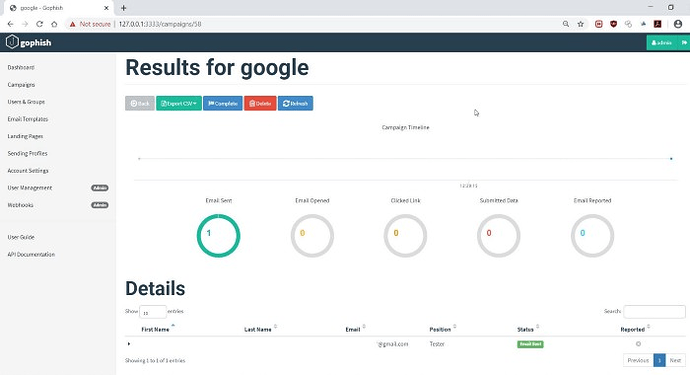Bookmark this page with the star icon
Screen dimensions: 690x375
pos(580,24)
